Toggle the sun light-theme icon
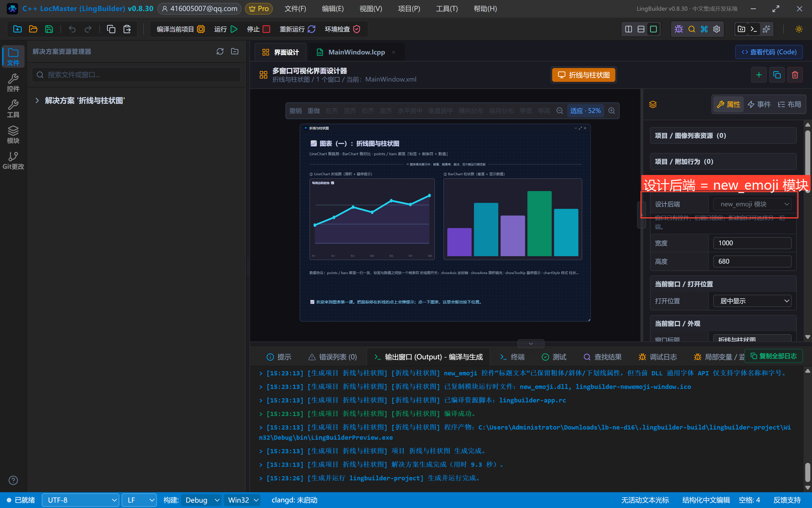Viewport: 812px width, 508px height. tap(799, 29)
